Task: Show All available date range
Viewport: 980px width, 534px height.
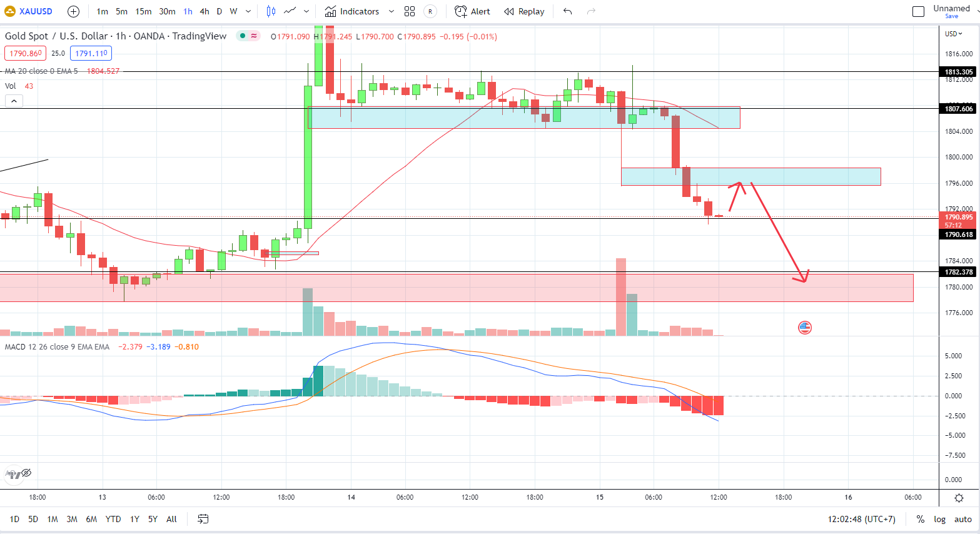Action: point(171,519)
